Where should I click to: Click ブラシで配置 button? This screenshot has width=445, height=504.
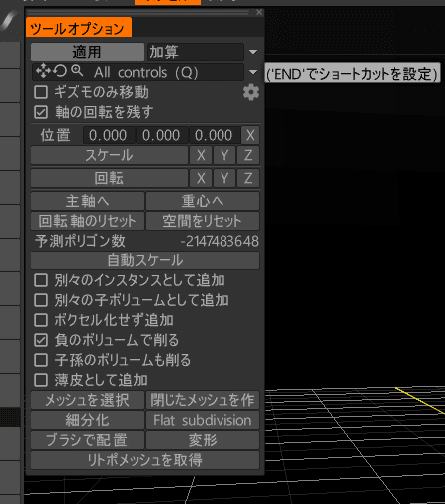pyautogui.click(x=87, y=440)
